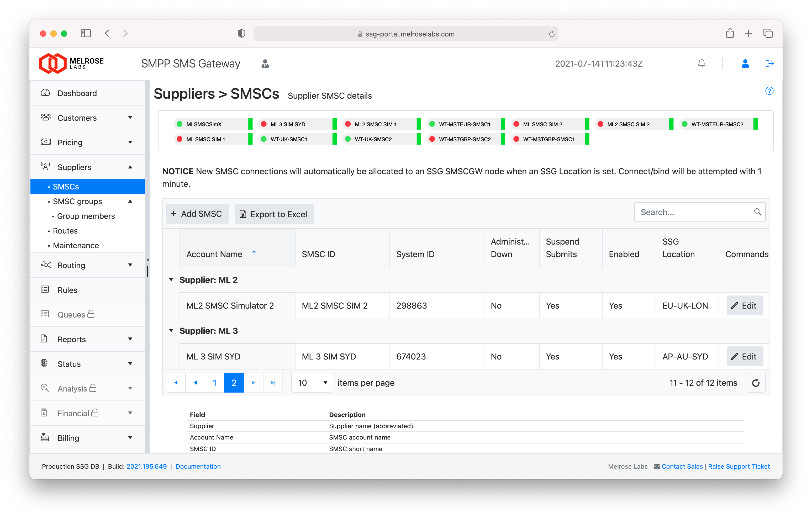Click the notifications bell icon
The height and width of the screenshot is (518, 812).
(x=702, y=64)
